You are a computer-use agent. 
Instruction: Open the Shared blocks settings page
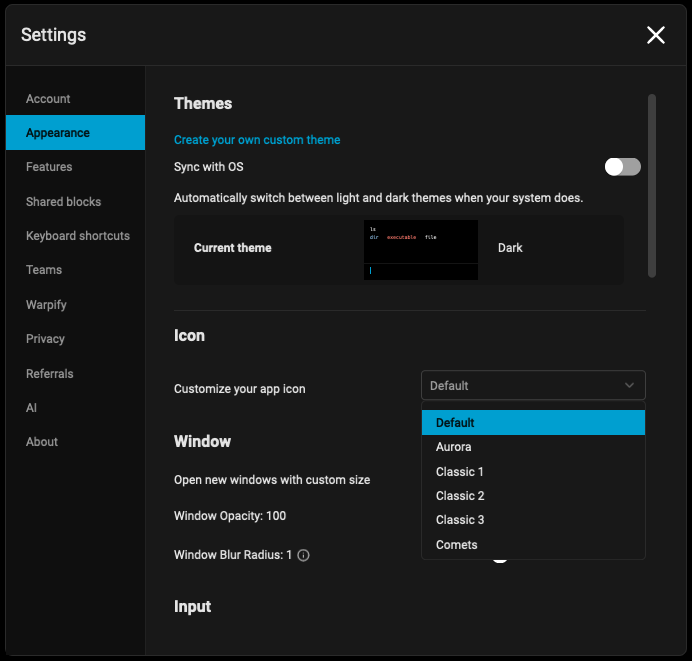pos(63,202)
